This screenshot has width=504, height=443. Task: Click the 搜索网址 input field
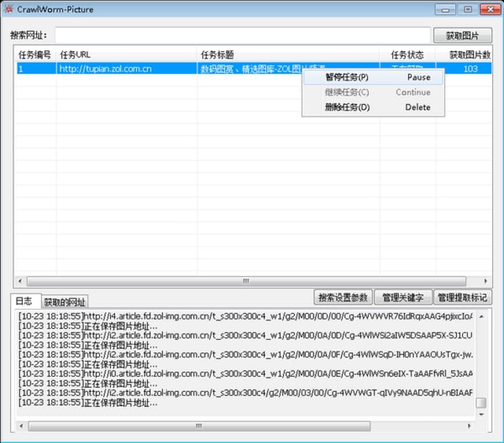[x=242, y=36]
